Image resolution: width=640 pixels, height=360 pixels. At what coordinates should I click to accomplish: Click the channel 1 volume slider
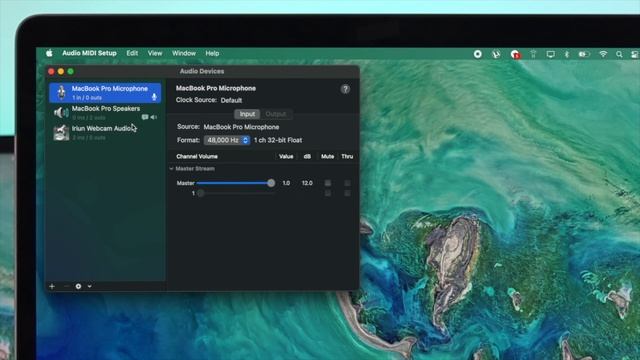[x=236, y=193]
